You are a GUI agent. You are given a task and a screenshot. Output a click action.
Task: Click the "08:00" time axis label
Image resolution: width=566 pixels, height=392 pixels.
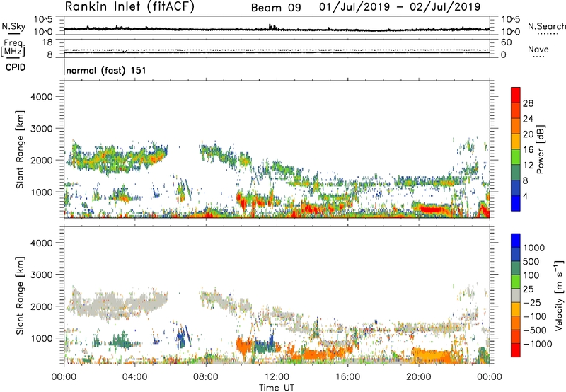click(x=205, y=377)
